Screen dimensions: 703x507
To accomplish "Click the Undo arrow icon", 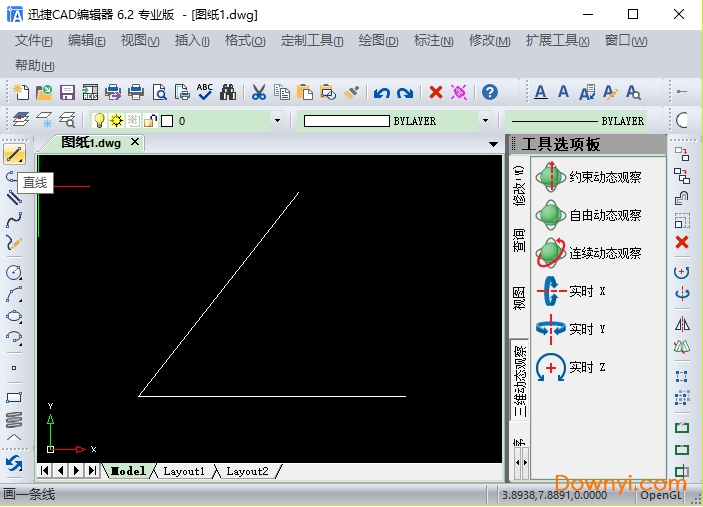I will 381,93.
